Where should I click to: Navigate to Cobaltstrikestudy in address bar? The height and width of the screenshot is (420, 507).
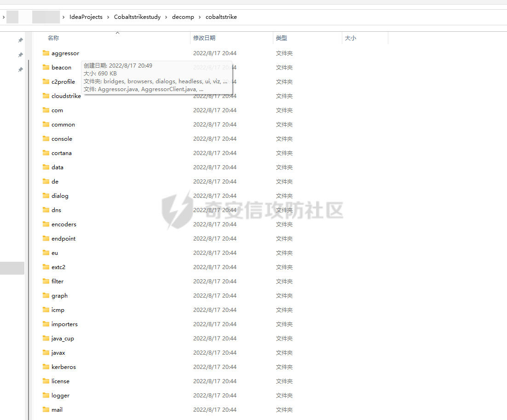click(x=137, y=17)
